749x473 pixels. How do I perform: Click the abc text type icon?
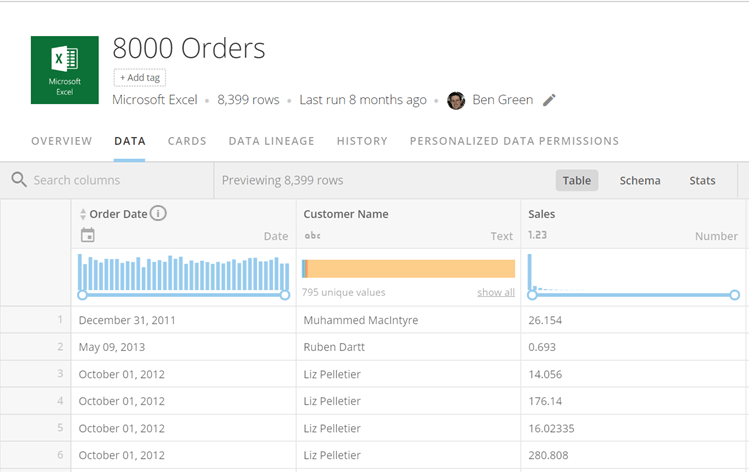[x=312, y=236]
